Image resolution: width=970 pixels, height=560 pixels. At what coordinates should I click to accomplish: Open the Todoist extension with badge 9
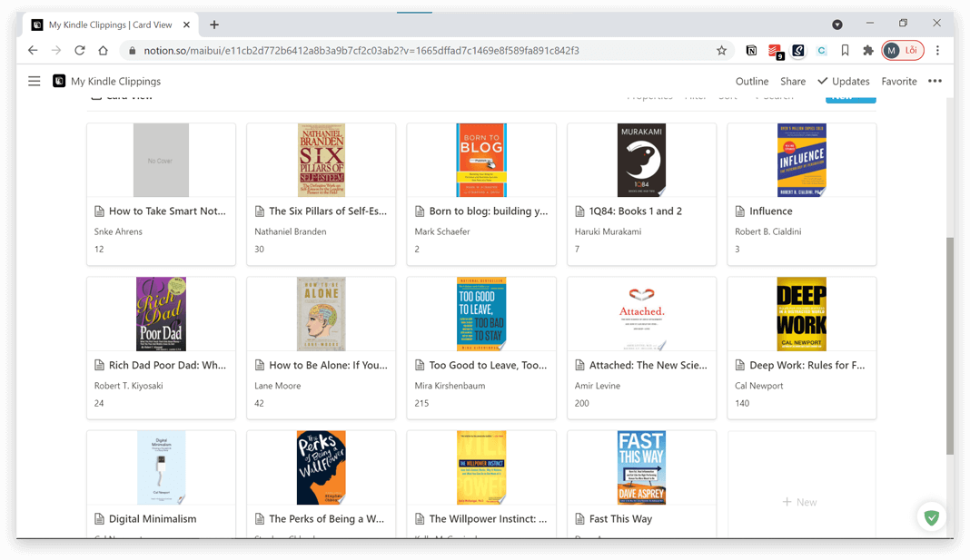[774, 51]
